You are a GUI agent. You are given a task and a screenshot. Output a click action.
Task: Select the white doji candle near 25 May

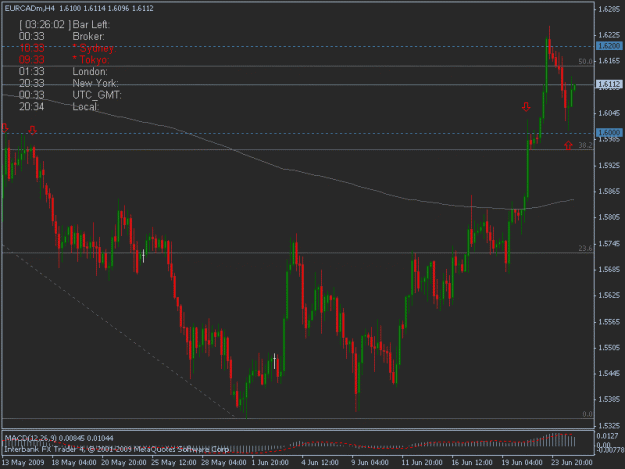(143, 256)
